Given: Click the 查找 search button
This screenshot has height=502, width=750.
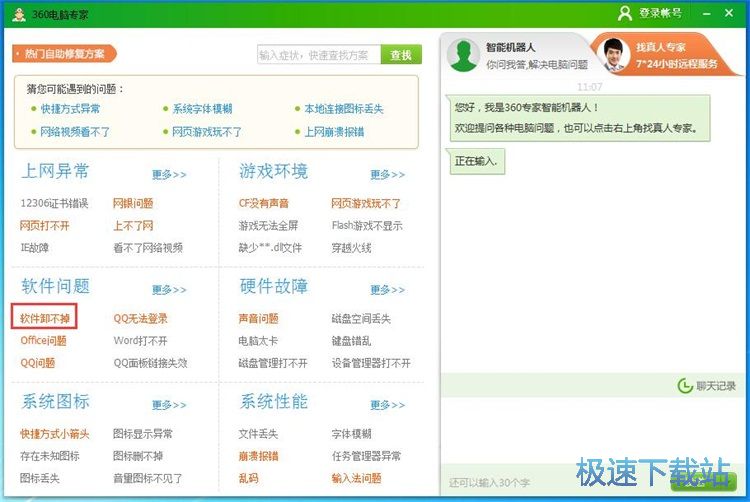Looking at the screenshot, I should (401, 55).
